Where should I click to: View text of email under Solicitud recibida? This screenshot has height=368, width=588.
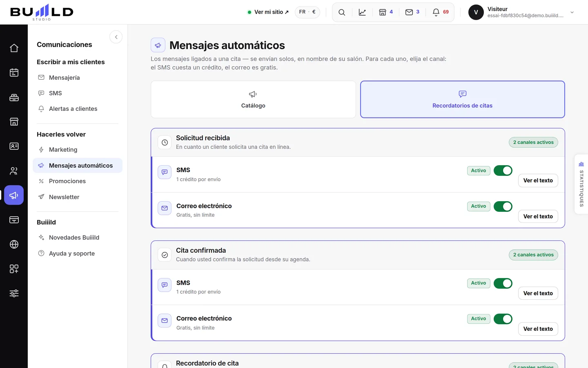538,216
